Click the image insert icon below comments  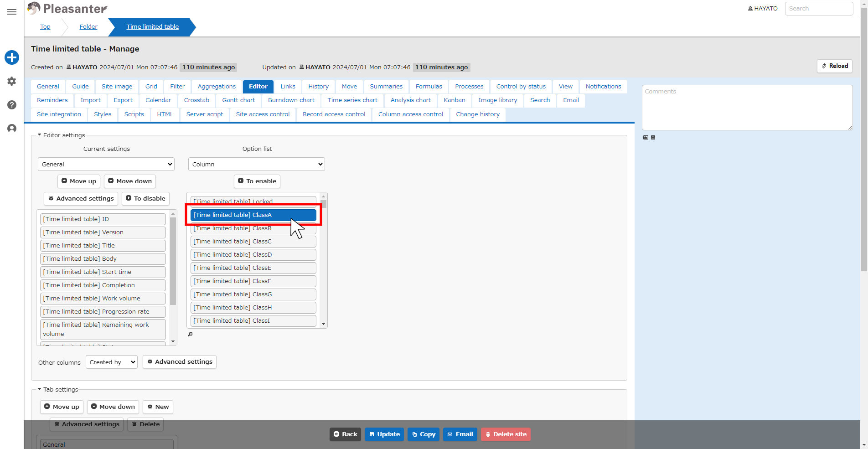pyautogui.click(x=646, y=137)
